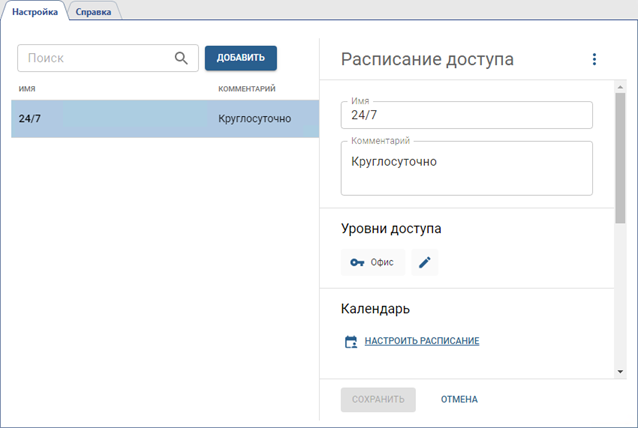Click the scrollbar up arrow in details panel

[x=620, y=85]
